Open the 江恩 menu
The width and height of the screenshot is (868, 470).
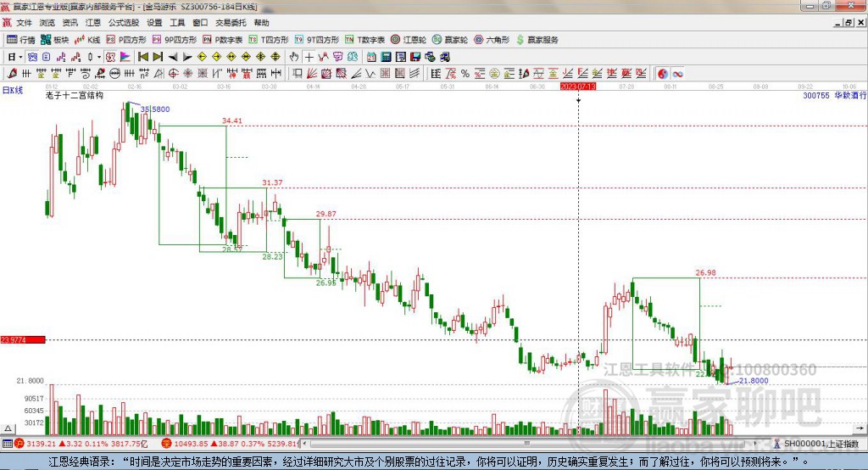click(x=93, y=23)
